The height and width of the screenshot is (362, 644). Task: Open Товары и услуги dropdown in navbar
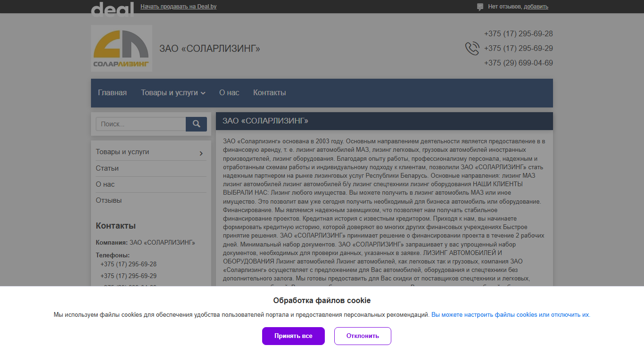[173, 93]
